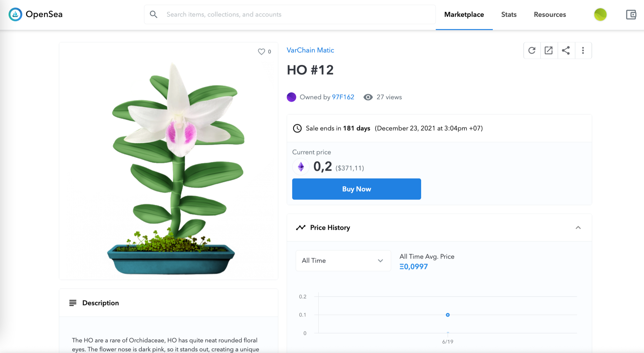Click the share icon

click(x=566, y=51)
